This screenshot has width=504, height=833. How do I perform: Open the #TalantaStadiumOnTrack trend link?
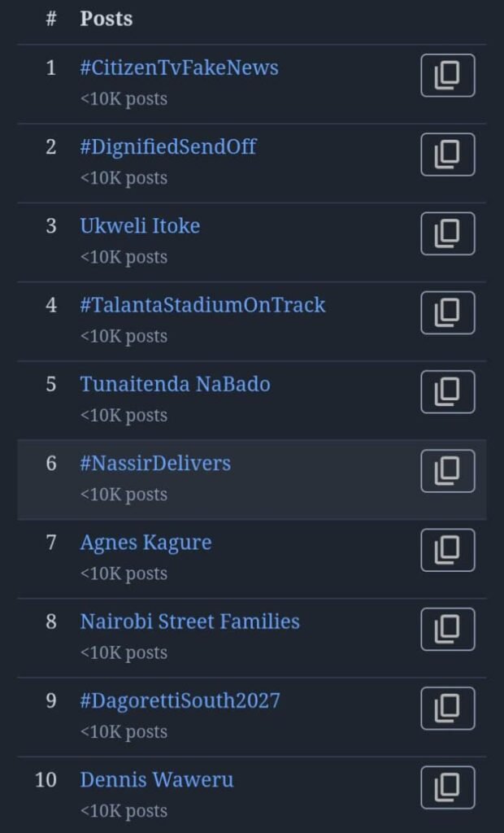(x=202, y=305)
